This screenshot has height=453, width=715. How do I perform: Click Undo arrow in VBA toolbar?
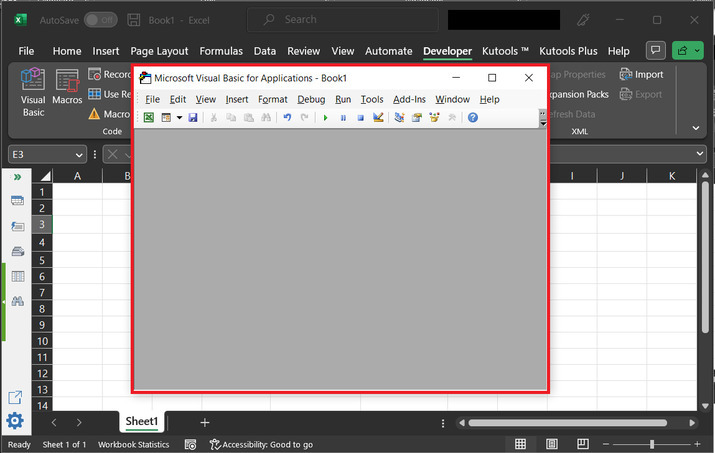coord(287,118)
